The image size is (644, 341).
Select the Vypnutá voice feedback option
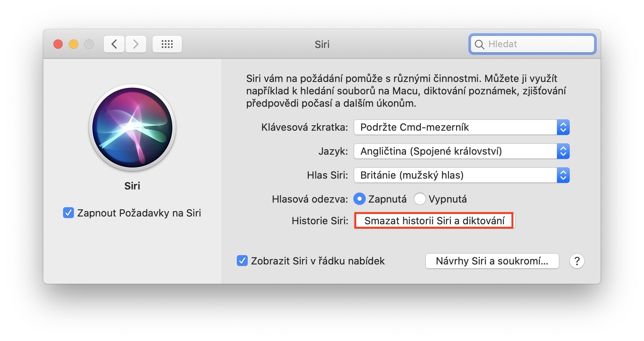click(420, 199)
